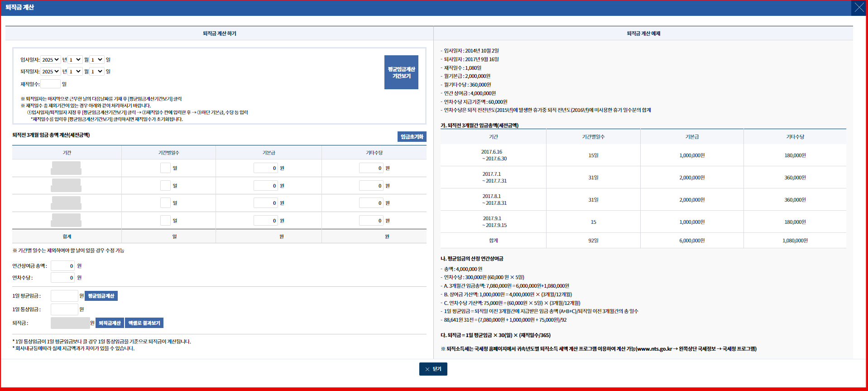Close the 퇴직금 계산 dialog with X icon
Viewport: 868px width, 391px height.
(x=858, y=8)
